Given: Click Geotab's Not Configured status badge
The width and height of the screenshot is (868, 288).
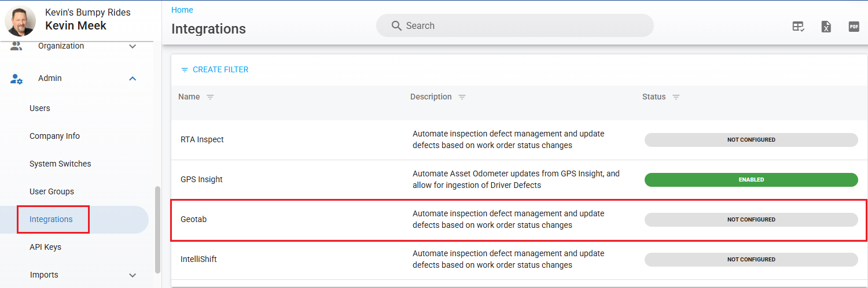Looking at the screenshot, I should [x=751, y=220].
